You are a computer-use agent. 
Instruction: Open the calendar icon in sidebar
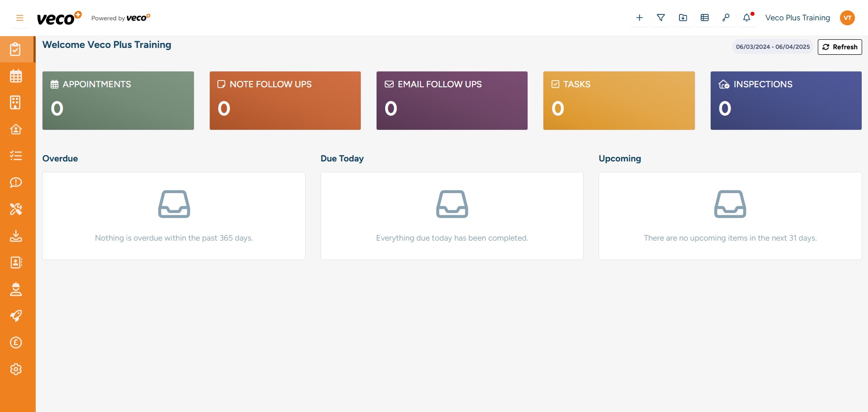16,76
